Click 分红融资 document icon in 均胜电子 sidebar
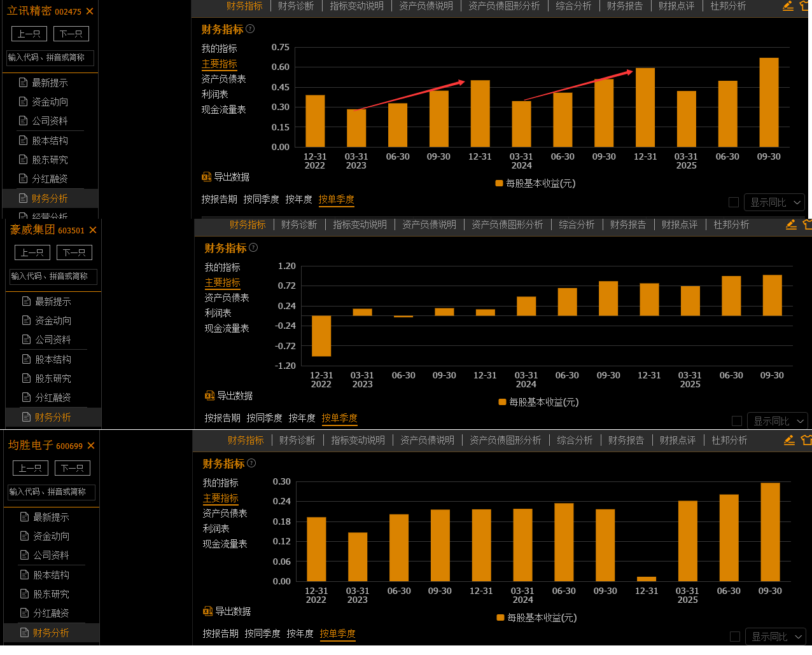 click(x=25, y=613)
